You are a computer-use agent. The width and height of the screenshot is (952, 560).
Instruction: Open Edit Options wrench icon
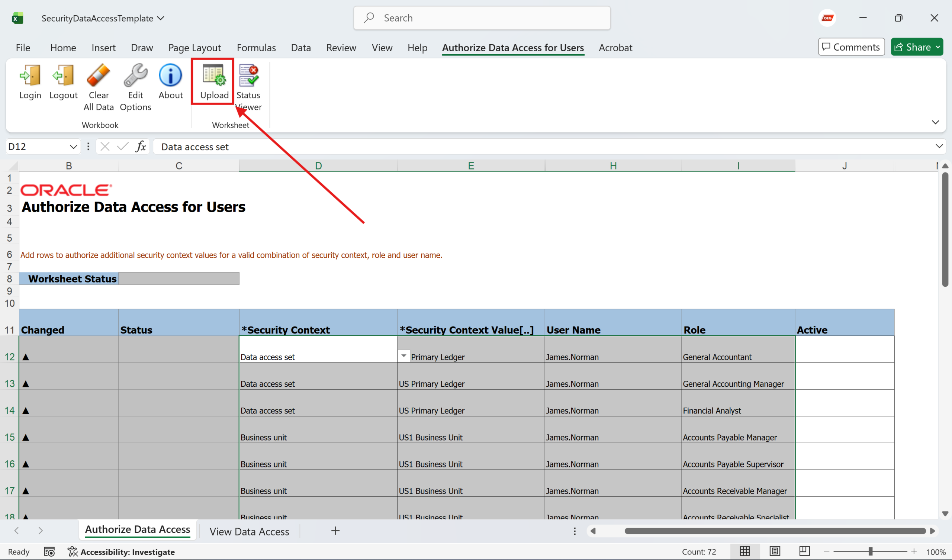[135, 75]
